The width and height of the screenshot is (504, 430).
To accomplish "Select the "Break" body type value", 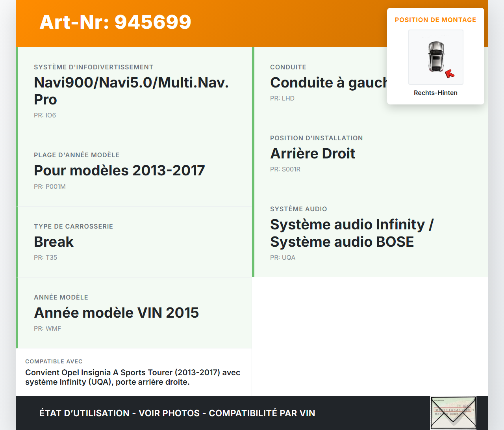I will click(x=54, y=242).
